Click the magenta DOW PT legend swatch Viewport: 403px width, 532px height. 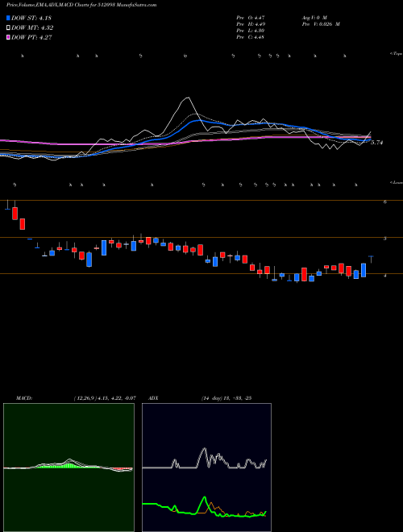[x=9, y=37]
